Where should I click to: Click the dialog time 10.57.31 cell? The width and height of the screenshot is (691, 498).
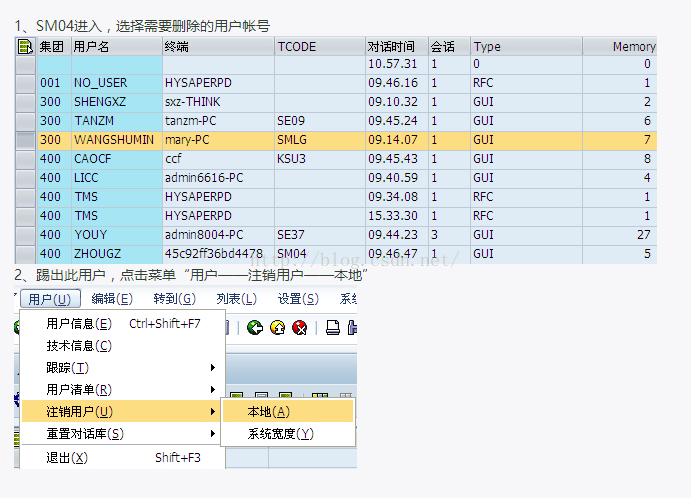[x=397, y=64]
